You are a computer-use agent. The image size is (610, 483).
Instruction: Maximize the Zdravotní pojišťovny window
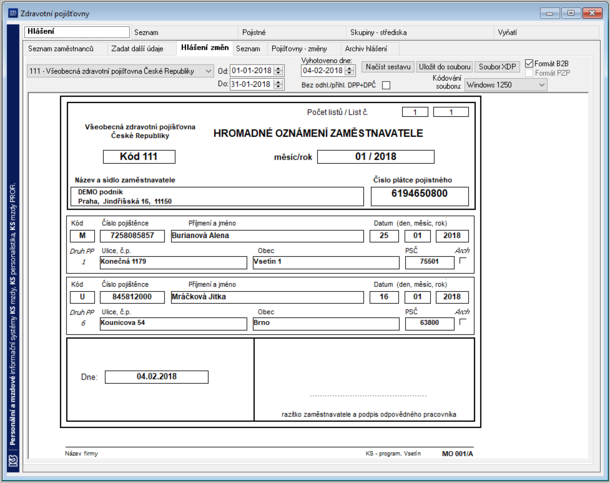pos(571,14)
